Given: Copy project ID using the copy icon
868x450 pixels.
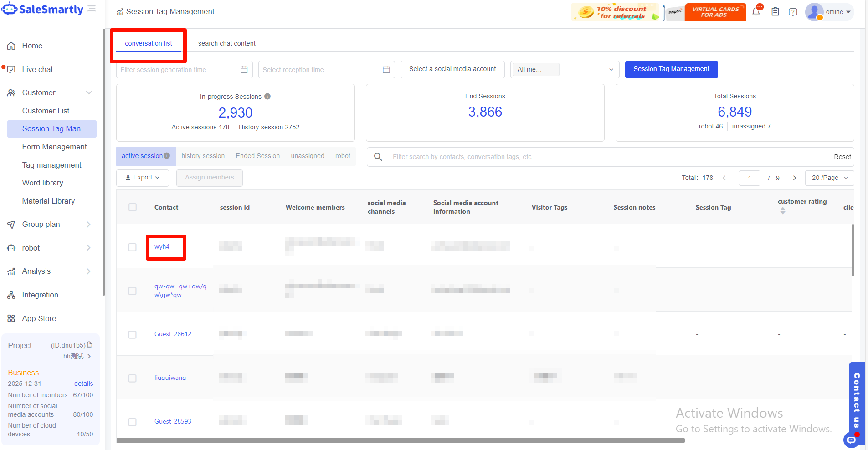Looking at the screenshot, I should 90,345.
